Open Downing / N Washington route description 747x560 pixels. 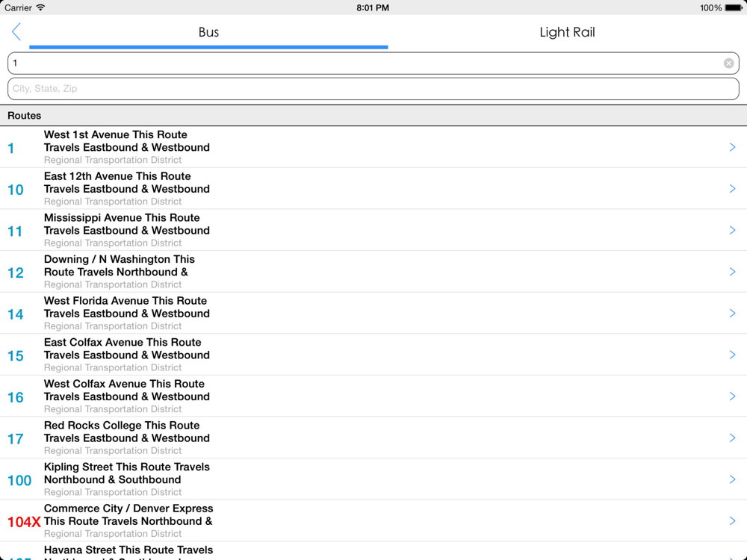tap(119, 265)
